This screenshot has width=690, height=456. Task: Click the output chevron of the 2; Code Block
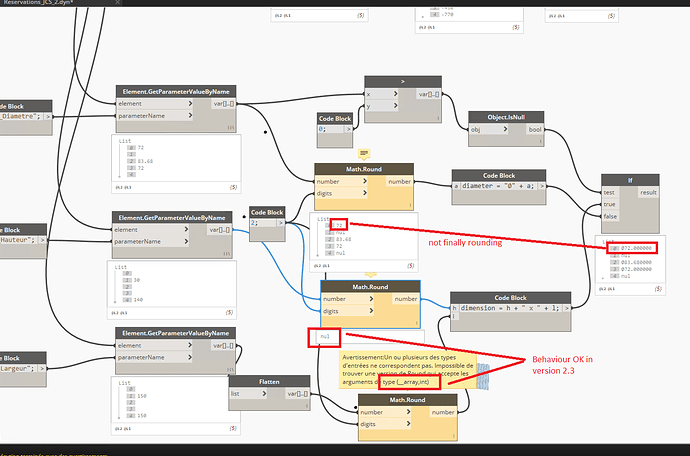280,223
